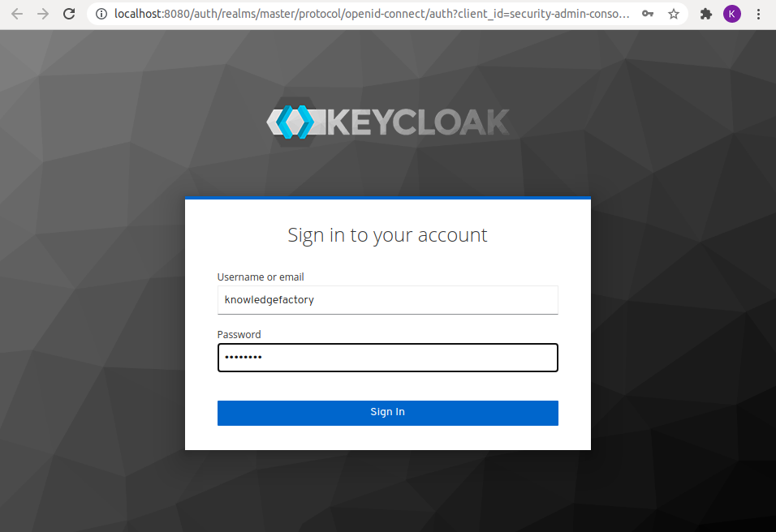Open the browser extensions puzzle icon
The image size is (776, 532).
pyautogui.click(x=705, y=14)
